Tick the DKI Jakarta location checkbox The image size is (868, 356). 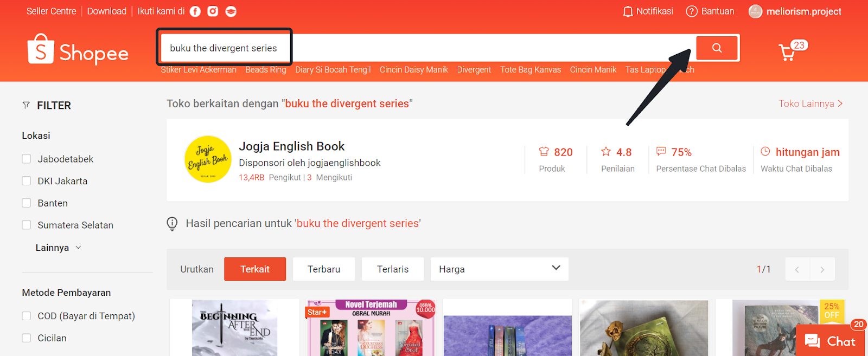tap(26, 181)
